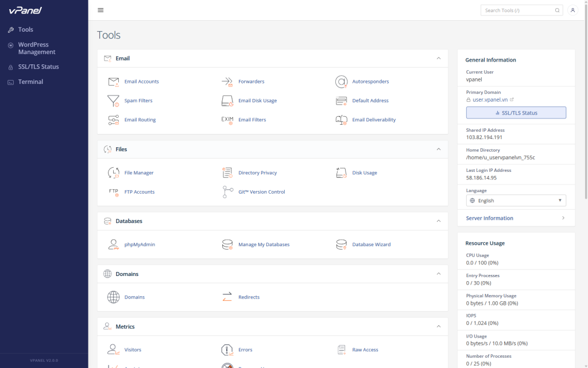
Task: Collapse the Files section chevron
Action: tap(438, 149)
